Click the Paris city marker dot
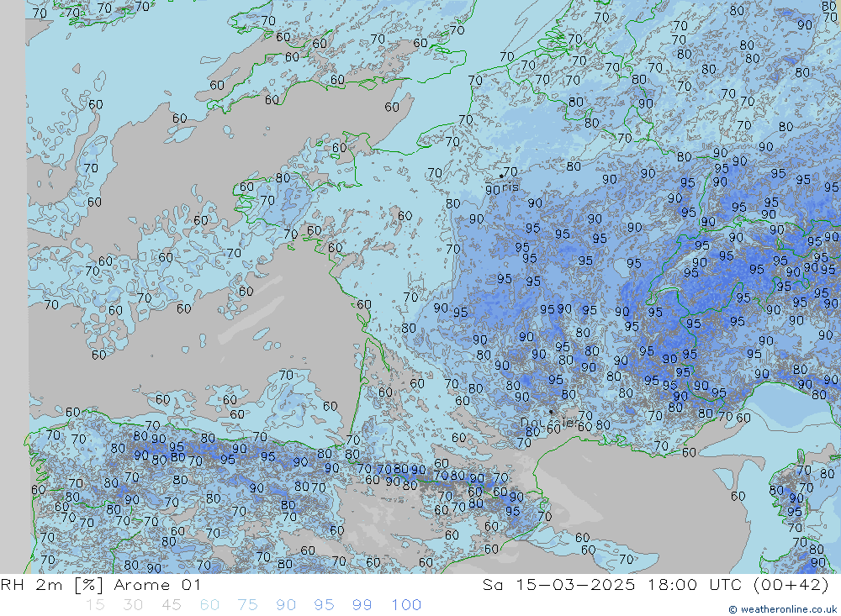 tap(501, 176)
